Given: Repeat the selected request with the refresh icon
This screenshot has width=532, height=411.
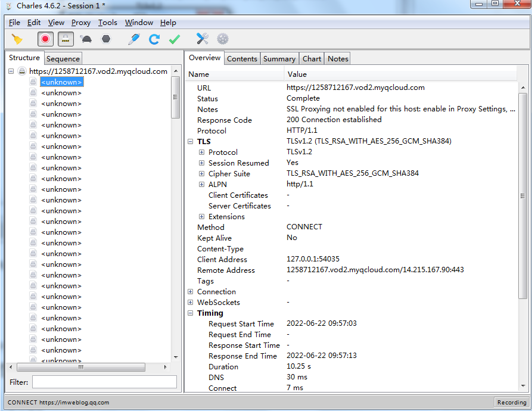Looking at the screenshot, I should 154,39.
